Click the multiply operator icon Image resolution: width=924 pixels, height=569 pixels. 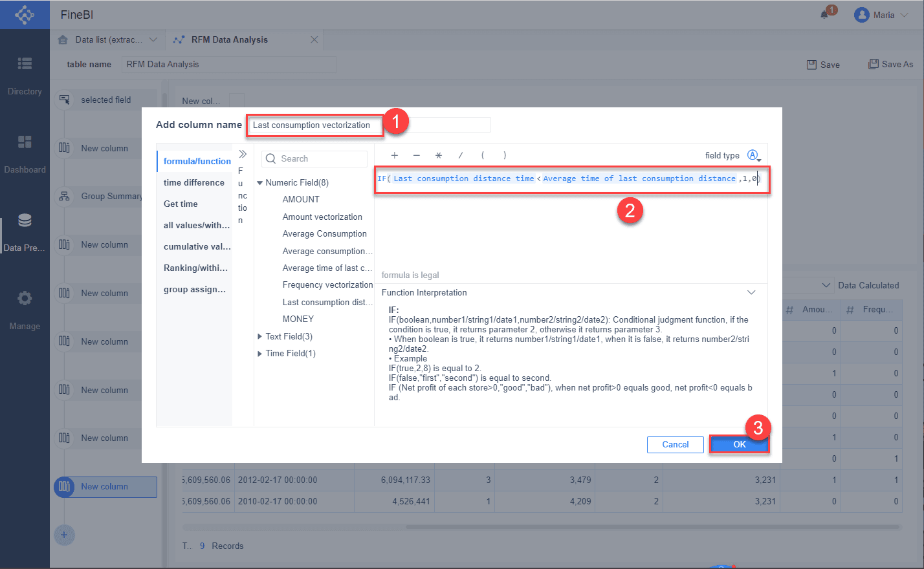438,155
